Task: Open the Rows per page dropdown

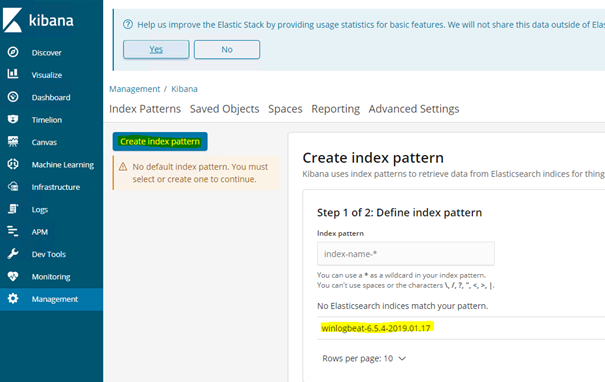Action: tap(364, 358)
